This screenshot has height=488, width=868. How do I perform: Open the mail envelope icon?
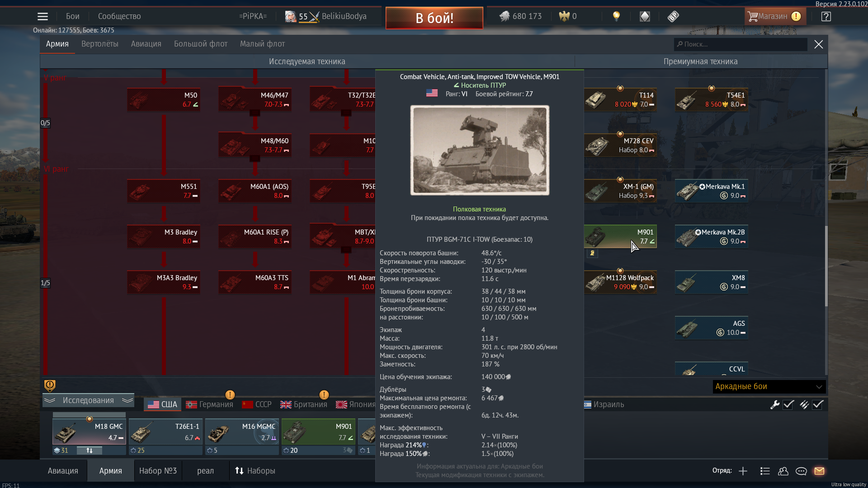coord(819,471)
